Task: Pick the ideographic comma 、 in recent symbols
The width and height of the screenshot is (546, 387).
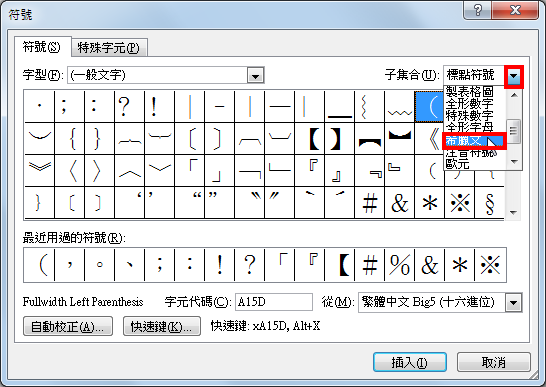Action: coord(129,265)
